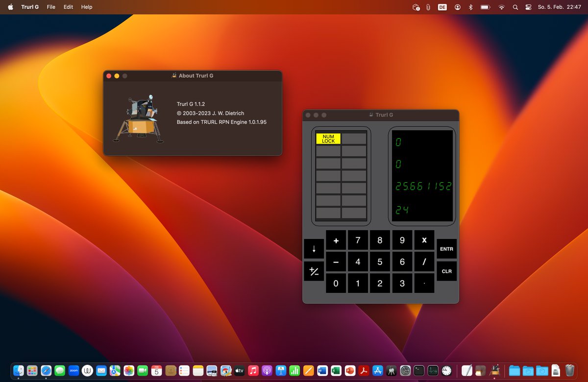Open Zoom from the Dock
Image resolution: width=588 pixels, height=382 pixels.
tap(74, 370)
